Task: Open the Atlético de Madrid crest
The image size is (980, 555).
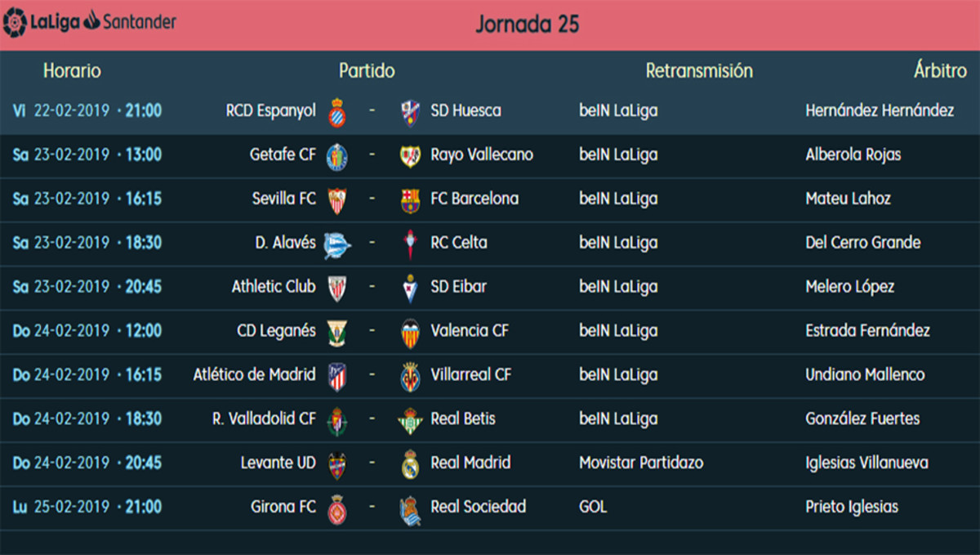Action: coord(337,376)
